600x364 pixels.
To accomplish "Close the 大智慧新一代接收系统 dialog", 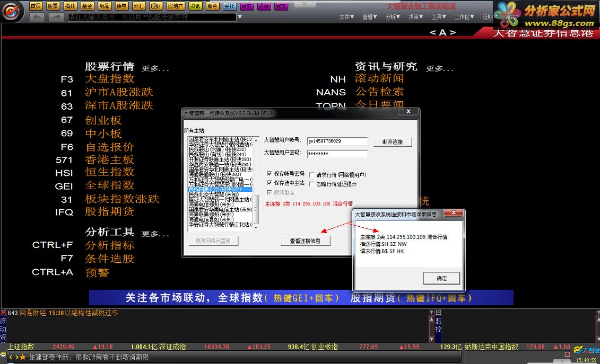I will click(408, 112).
